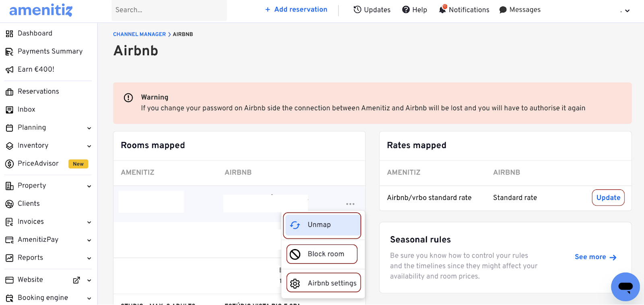Go back to Channel Manager breadcrumb
The height and width of the screenshot is (305, 644).
coord(139,34)
